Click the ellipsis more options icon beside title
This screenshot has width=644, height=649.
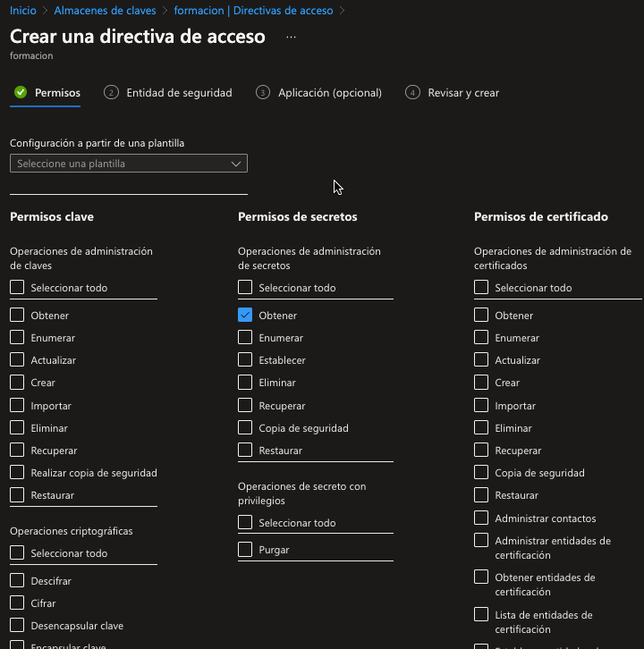(291, 37)
